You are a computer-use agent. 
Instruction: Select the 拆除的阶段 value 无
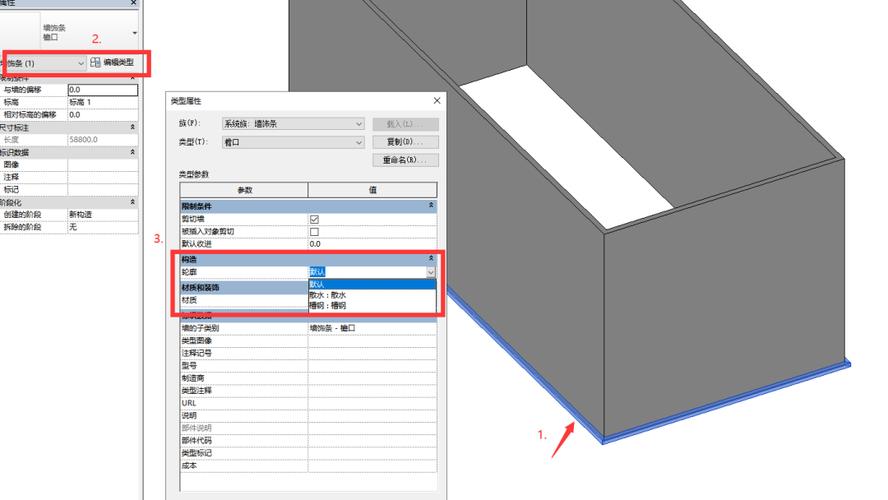tap(103, 227)
